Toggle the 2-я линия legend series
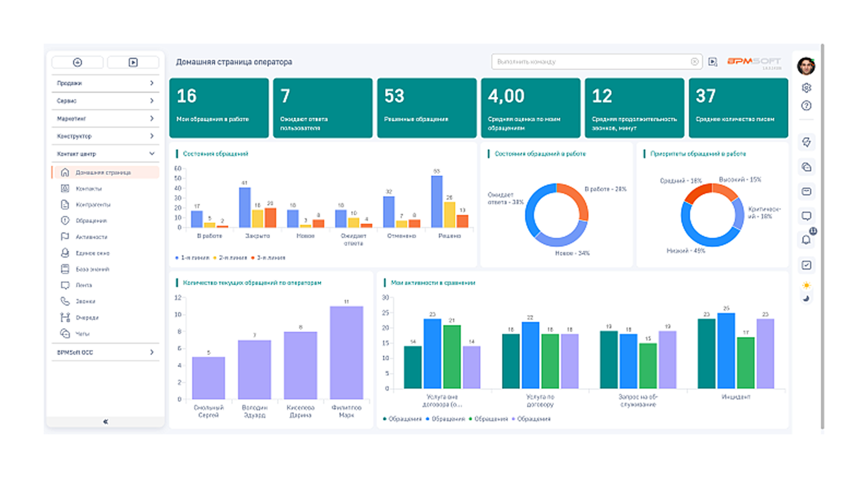 tap(230, 258)
